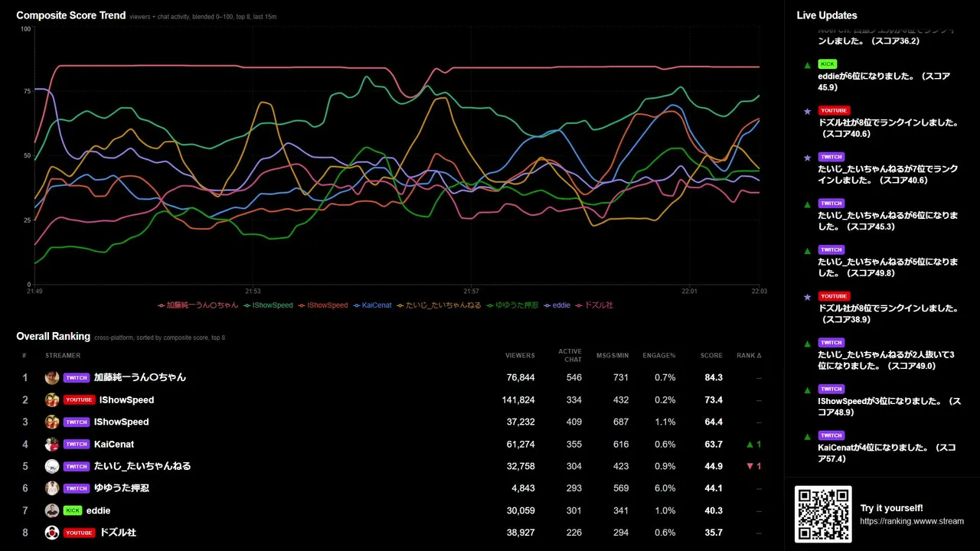Click the Twitch badge above the KaiCenat 4位 update
Image resolution: width=980 pixels, height=551 pixels.
tap(831, 435)
